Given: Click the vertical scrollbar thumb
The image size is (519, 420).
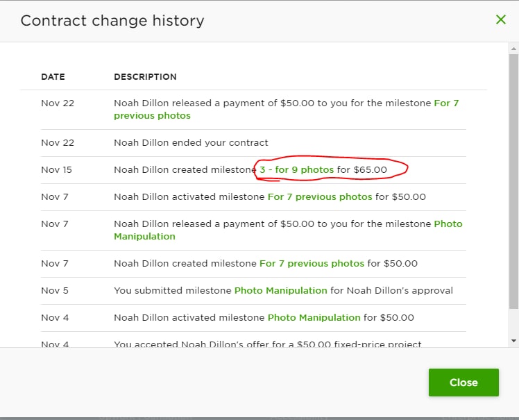Looking at the screenshot, I should (x=513, y=181).
